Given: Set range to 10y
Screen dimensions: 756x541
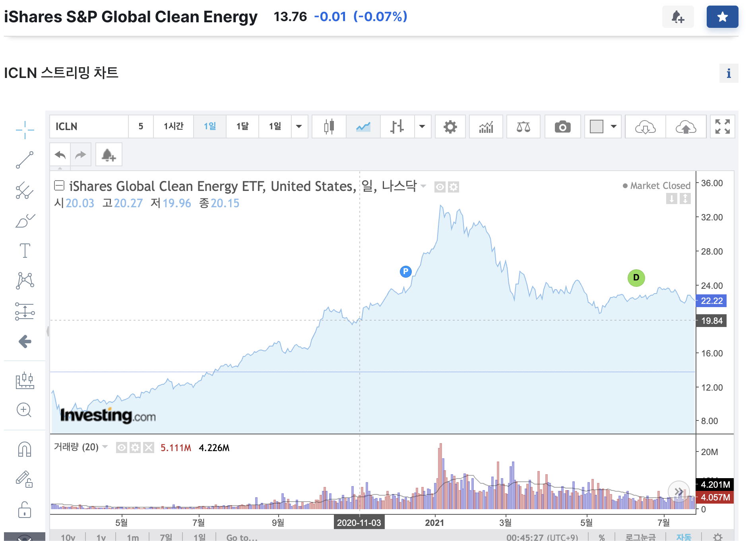Looking at the screenshot, I should [68, 537].
